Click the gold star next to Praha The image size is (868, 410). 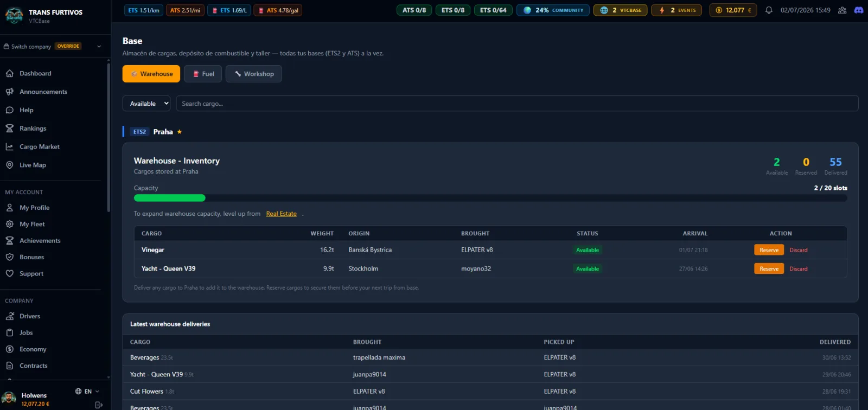point(180,132)
